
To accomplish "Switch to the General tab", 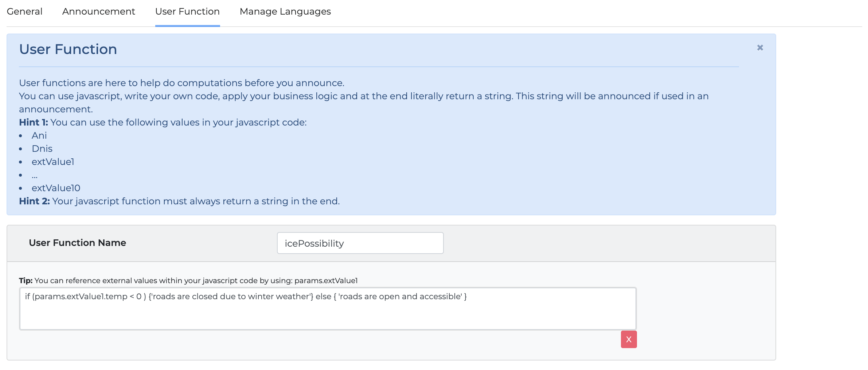I will [24, 12].
